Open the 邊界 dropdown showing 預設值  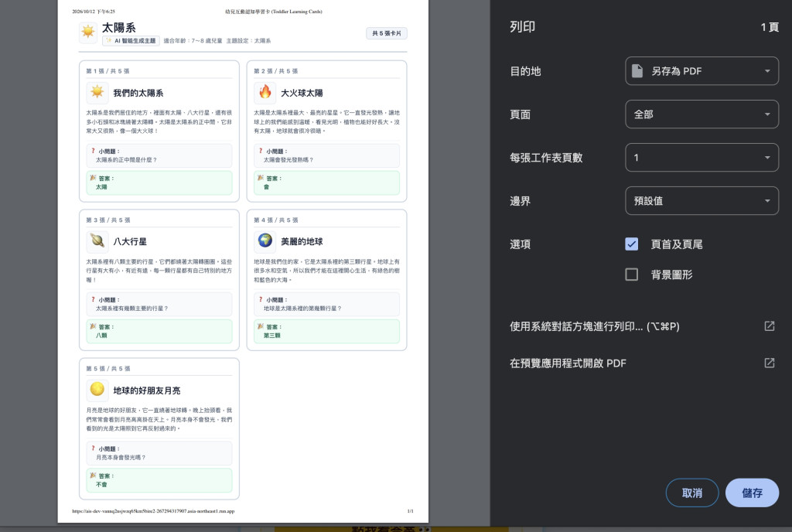(x=702, y=201)
